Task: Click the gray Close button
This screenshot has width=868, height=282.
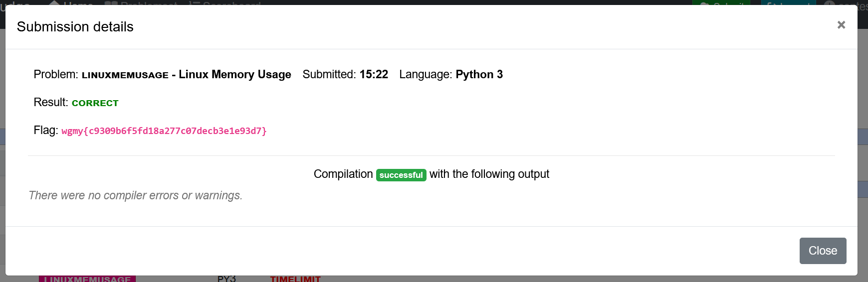Action: click(823, 251)
